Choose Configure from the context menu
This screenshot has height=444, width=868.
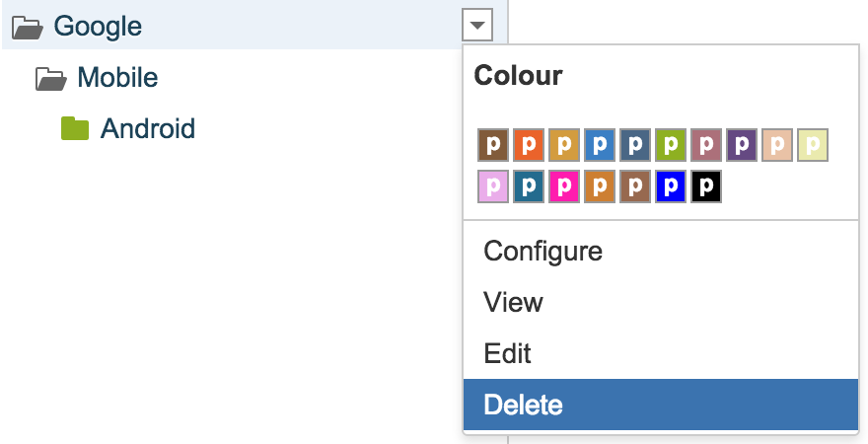542,251
